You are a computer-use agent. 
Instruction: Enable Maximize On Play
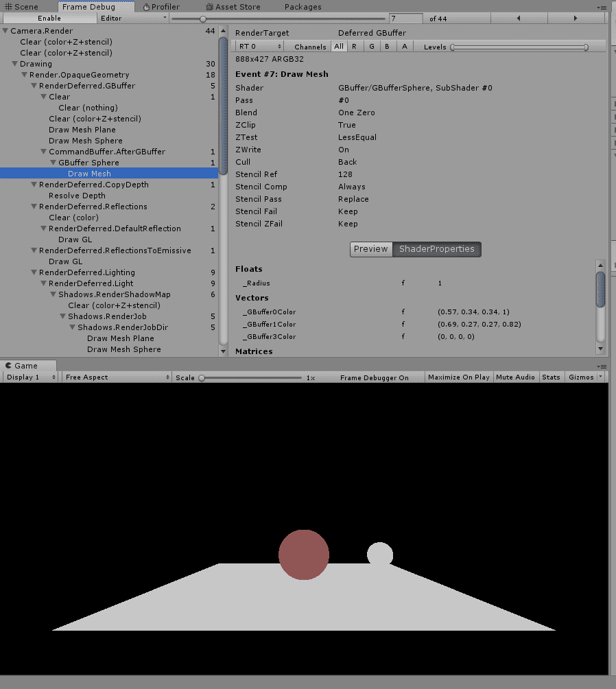[458, 377]
